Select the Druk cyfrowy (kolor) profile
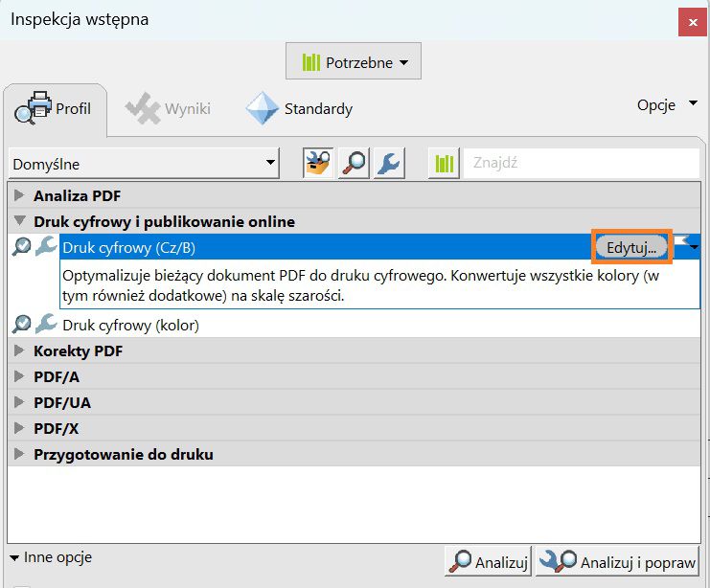Screen dimensions: 710x588 click(x=130, y=325)
